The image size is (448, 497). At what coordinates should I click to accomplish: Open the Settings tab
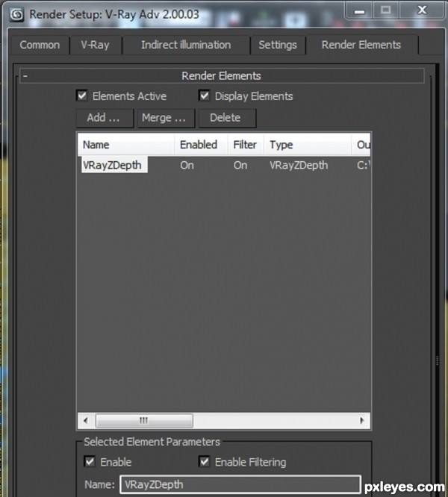[278, 45]
